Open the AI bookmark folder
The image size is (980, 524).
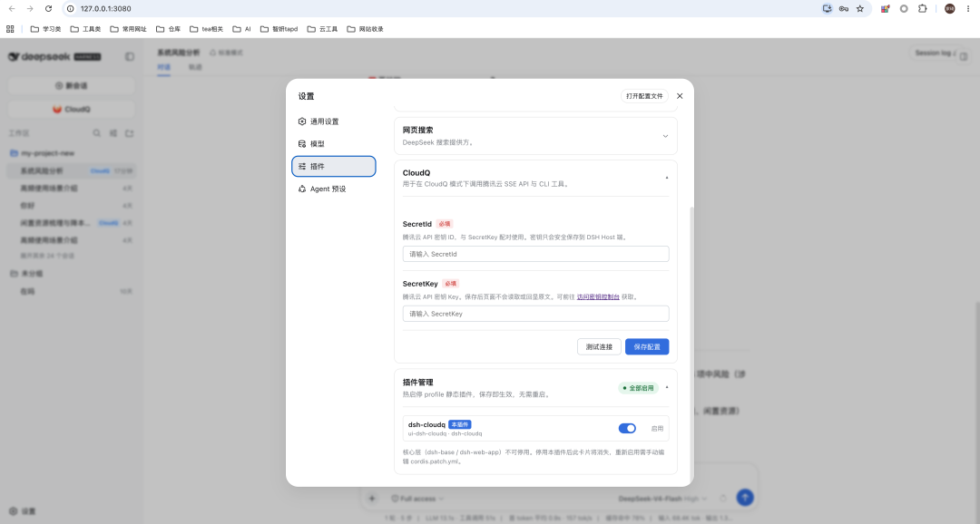pyautogui.click(x=242, y=29)
